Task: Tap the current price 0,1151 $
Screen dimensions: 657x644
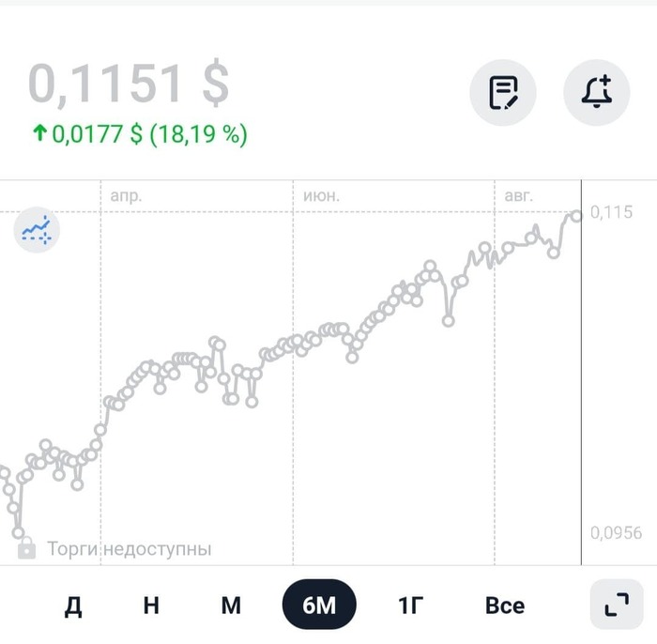Action: [x=129, y=84]
